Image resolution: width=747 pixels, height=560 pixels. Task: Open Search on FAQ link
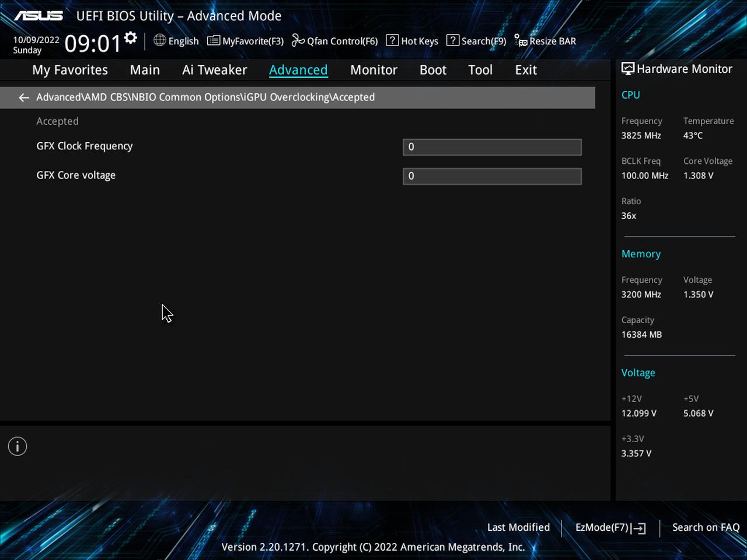coord(706,527)
